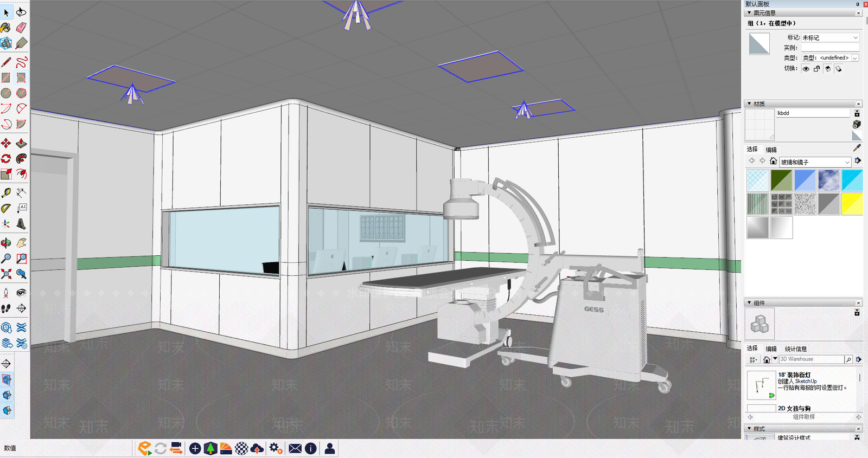Select the Look Around eye tool

coord(21,293)
